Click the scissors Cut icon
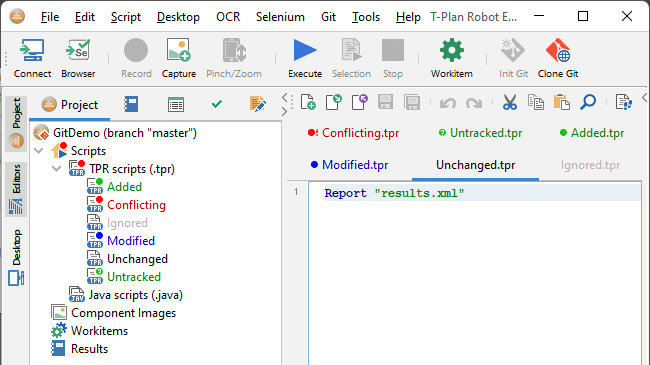 509,102
